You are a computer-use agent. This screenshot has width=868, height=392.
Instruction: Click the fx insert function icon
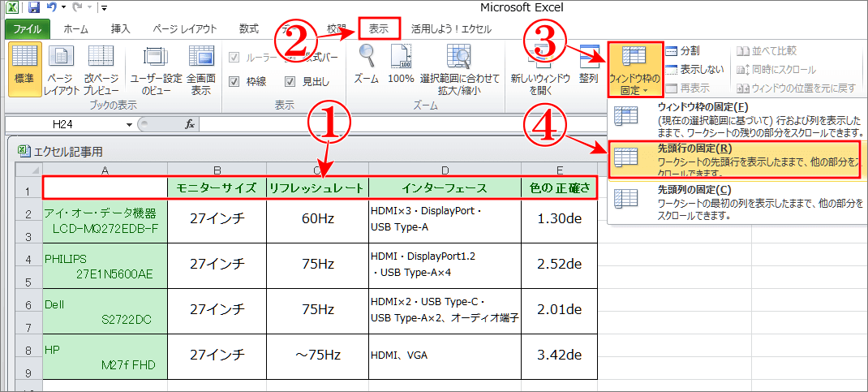[189, 125]
